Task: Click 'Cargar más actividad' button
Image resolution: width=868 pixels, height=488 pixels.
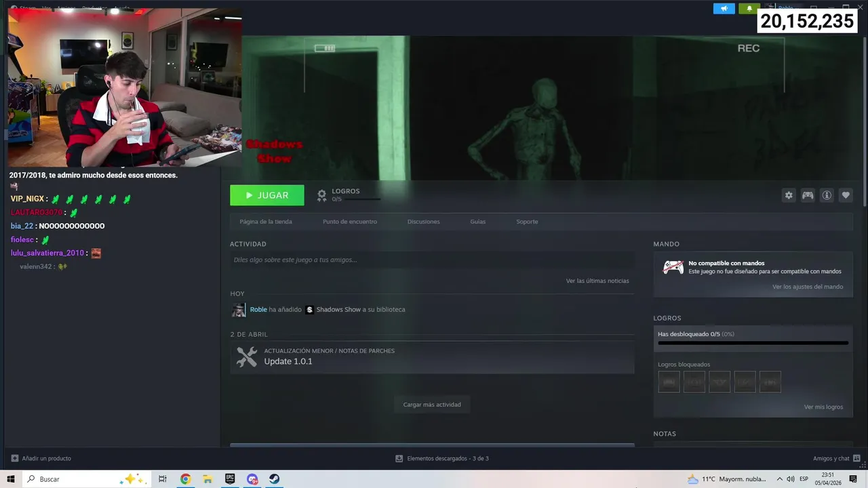Action: coord(432,405)
